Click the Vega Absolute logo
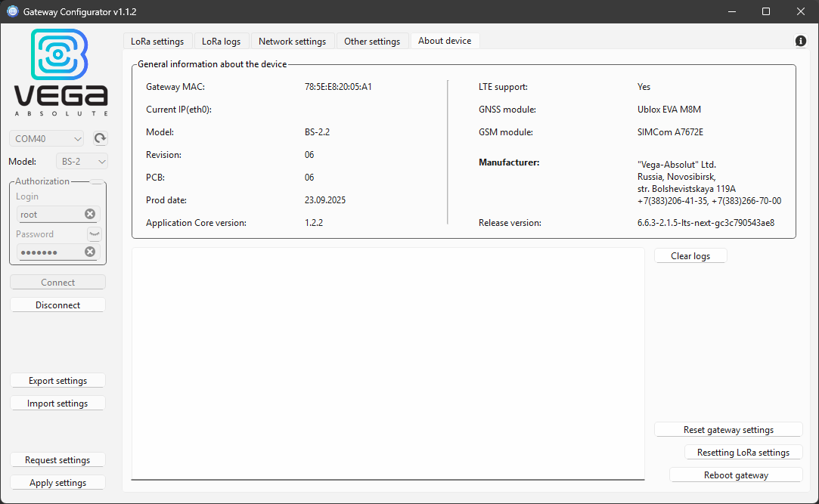Viewport: 819px width, 504px height. [60, 72]
